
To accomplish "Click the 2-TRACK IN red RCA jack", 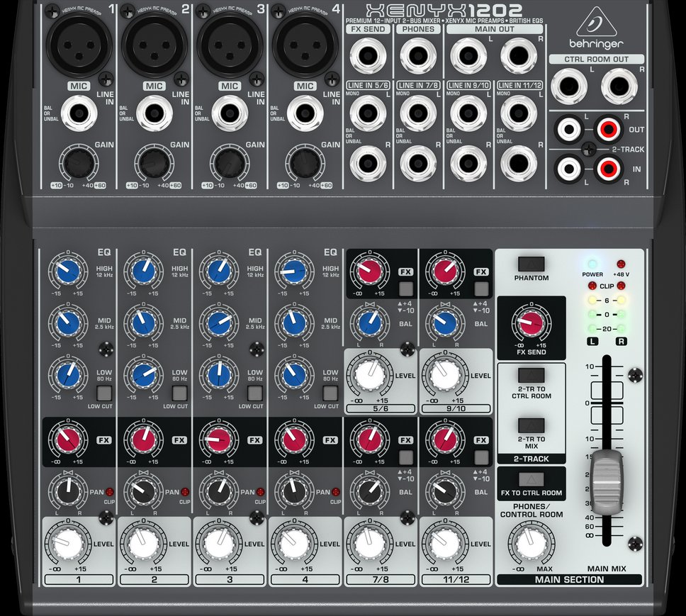I will pyautogui.click(x=609, y=169).
